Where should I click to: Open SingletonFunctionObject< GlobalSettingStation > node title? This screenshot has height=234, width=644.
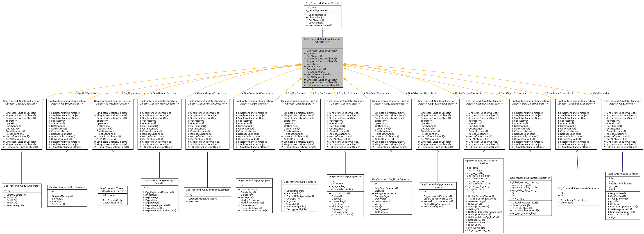click(484, 103)
